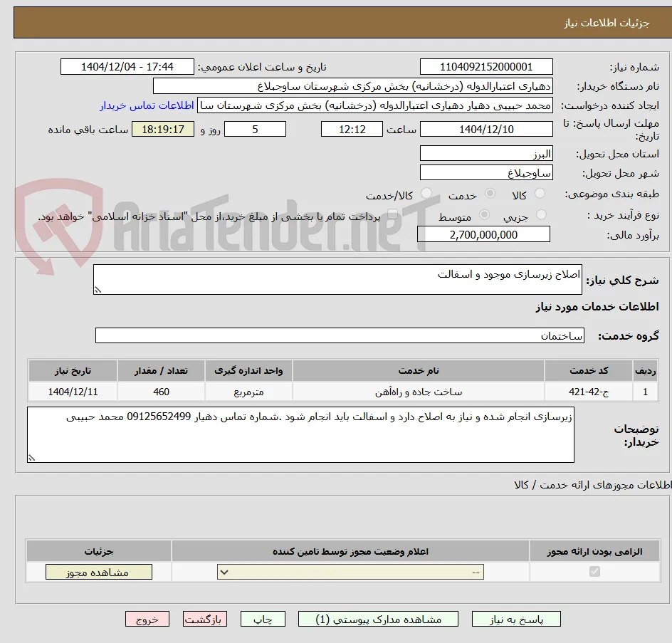
Task: Click the جزئیات column header
Action: (x=98, y=551)
